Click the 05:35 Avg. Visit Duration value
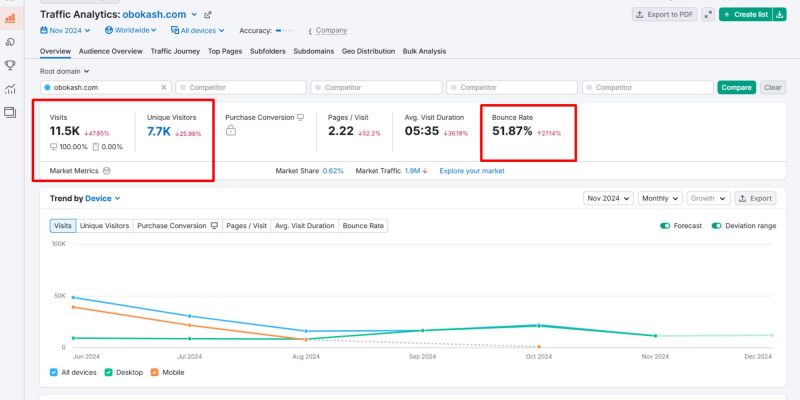 [x=422, y=131]
